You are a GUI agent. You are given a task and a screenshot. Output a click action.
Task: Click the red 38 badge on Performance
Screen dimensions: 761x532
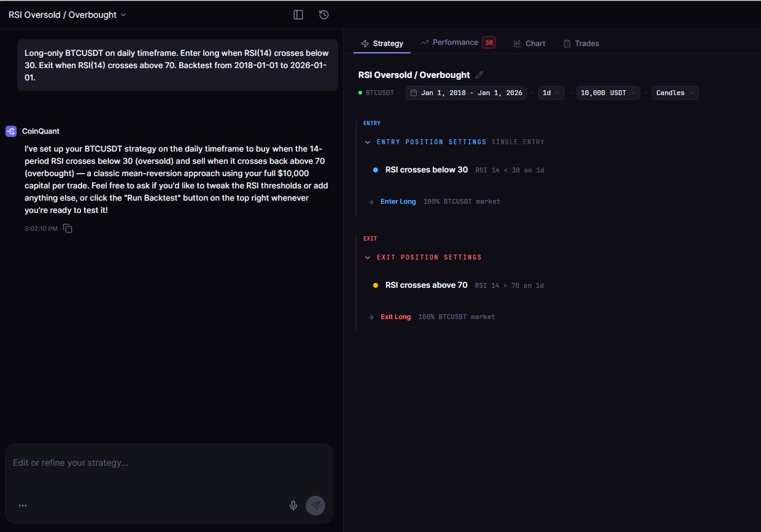click(489, 42)
